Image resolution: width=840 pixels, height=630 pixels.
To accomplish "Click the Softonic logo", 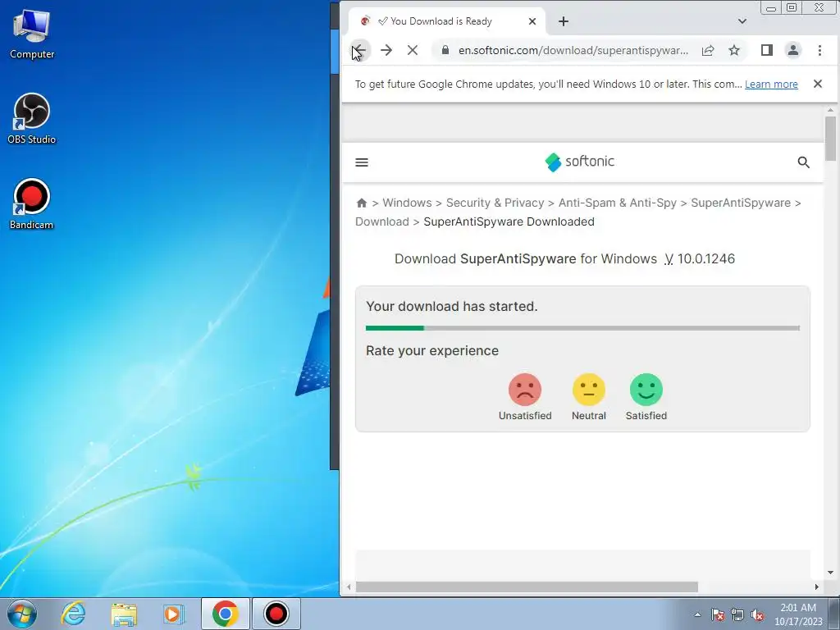I will click(x=579, y=162).
